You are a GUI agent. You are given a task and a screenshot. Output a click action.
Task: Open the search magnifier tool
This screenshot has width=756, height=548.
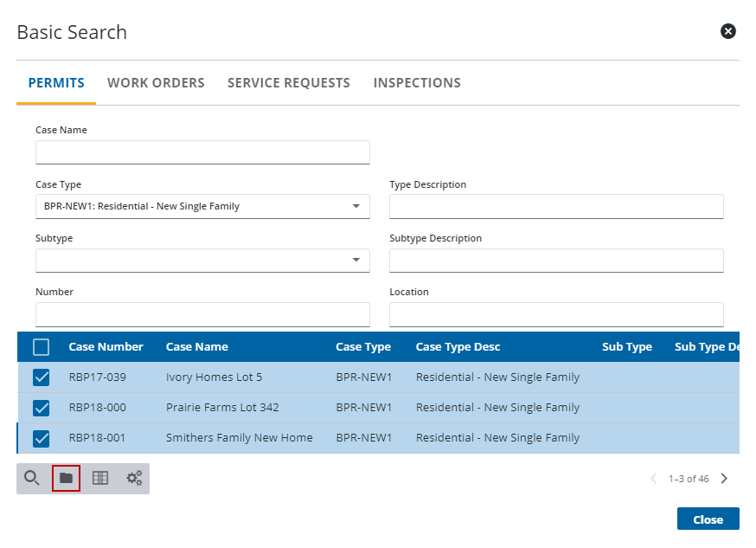click(x=32, y=478)
